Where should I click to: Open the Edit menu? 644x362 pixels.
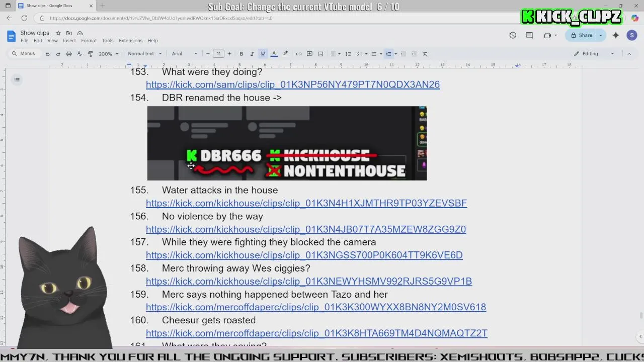point(38,41)
